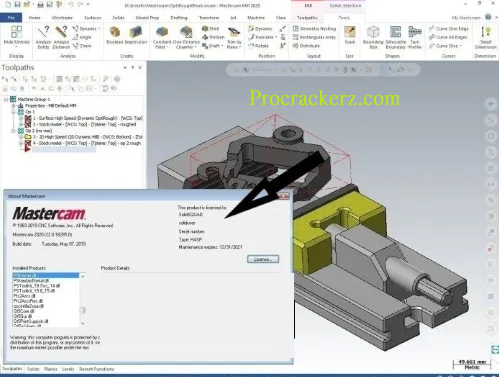The image size is (499, 377).
Task: Select the Silhouette Boundary tool
Action: [x=395, y=37]
